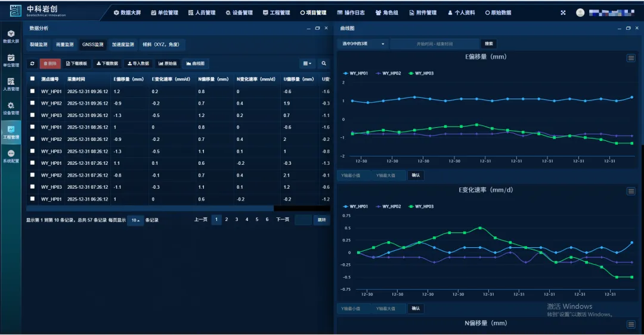Click the horizontal scrollbar under the table
This screenshot has height=335, width=644.
coord(149,208)
